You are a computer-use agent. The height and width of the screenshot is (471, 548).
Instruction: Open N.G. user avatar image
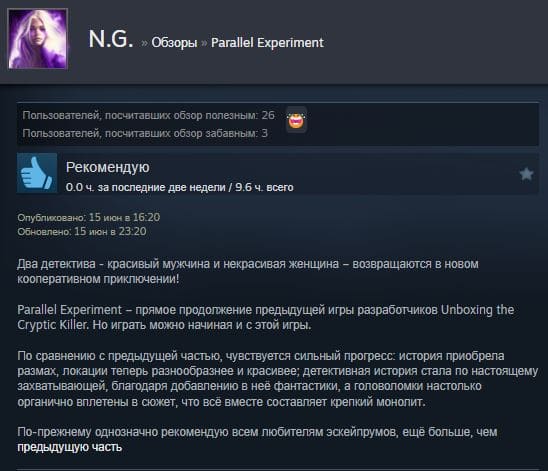tap(38, 39)
